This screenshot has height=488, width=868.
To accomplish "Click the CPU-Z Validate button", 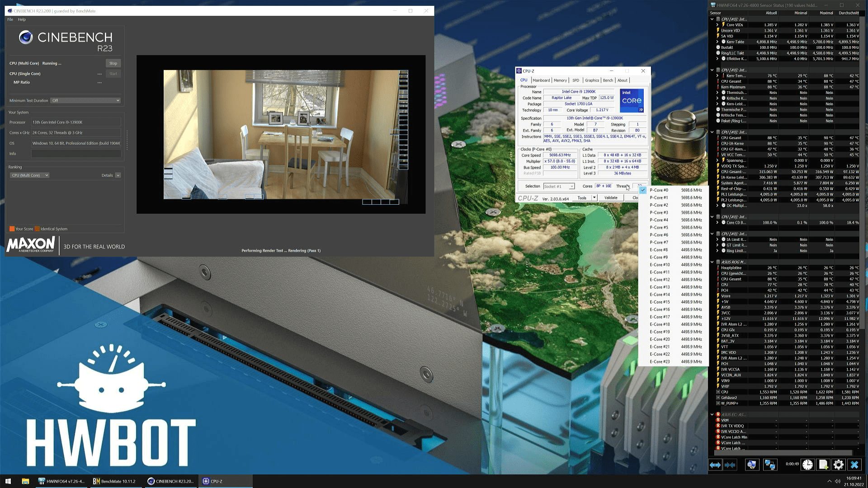I will (611, 198).
